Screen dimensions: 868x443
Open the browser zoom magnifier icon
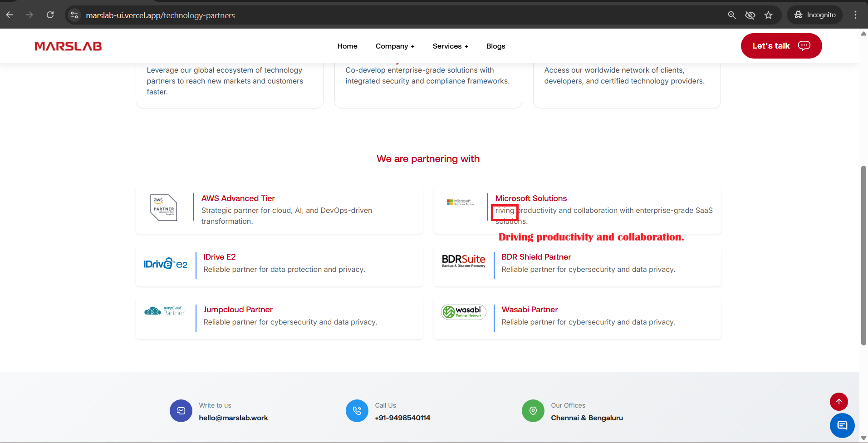[732, 15]
